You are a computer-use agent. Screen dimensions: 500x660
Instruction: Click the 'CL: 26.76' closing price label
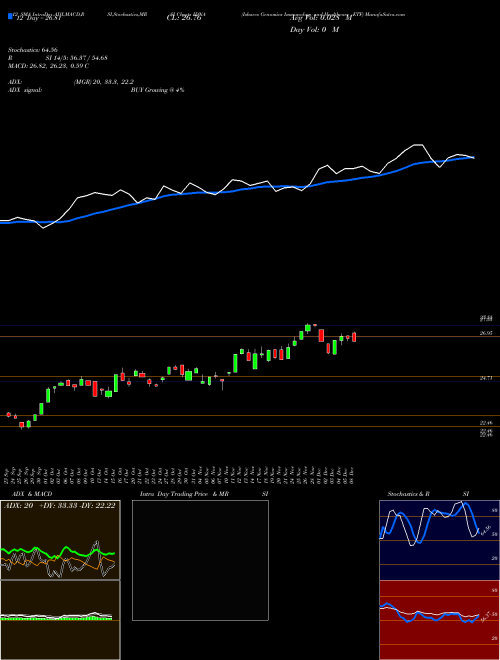pos(184,18)
